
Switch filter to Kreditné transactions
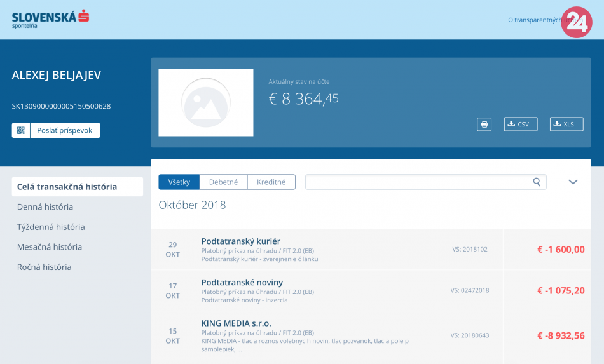coord(271,182)
